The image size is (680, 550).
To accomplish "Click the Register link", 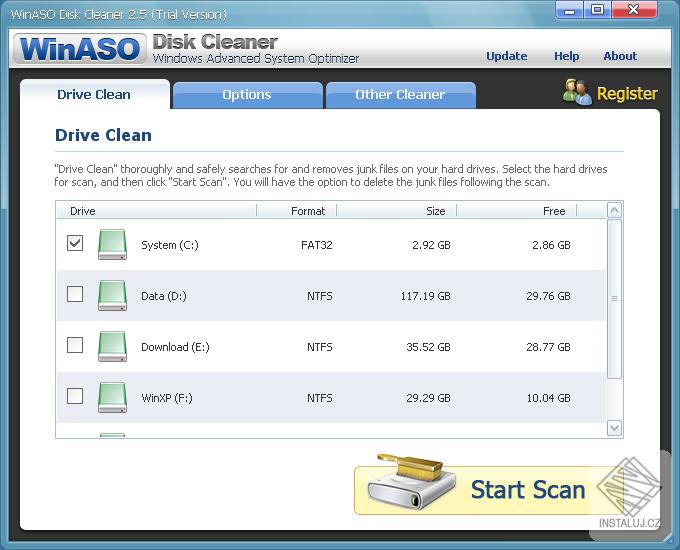I will pos(627,93).
